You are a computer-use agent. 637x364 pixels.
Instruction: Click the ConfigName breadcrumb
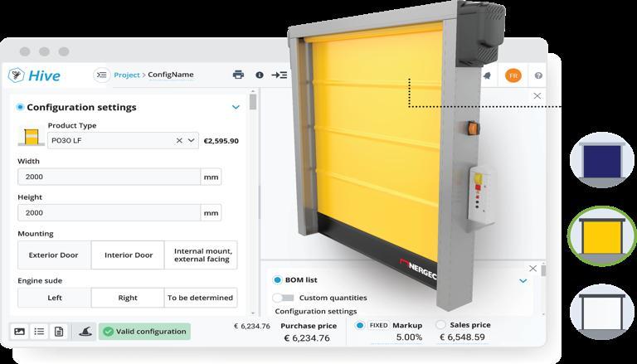click(x=171, y=75)
